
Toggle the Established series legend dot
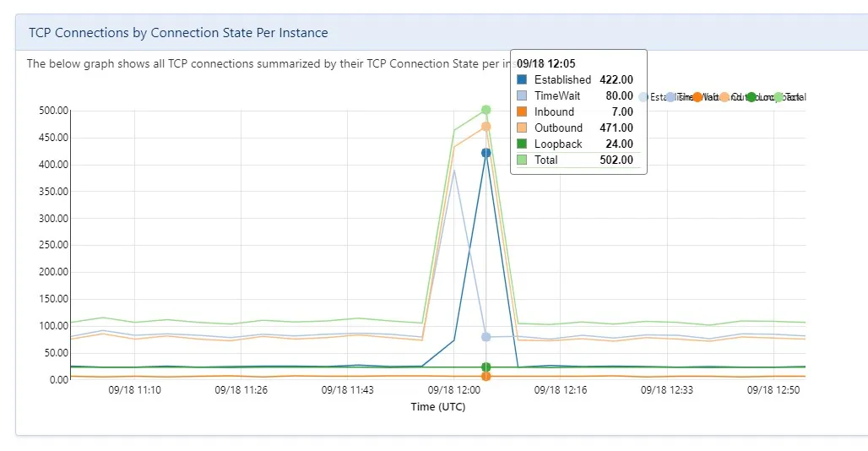pyautogui.click(x=643, y=97)
